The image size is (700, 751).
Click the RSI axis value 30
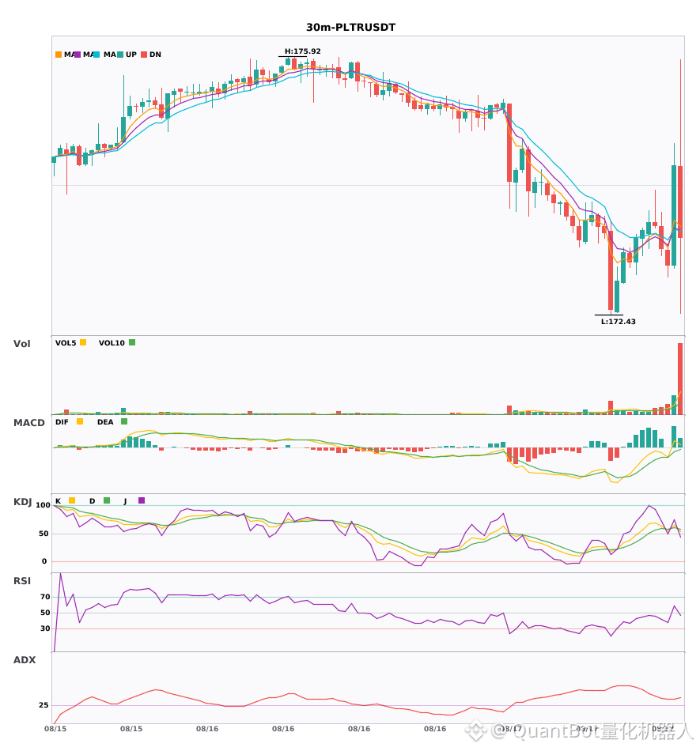45,628
